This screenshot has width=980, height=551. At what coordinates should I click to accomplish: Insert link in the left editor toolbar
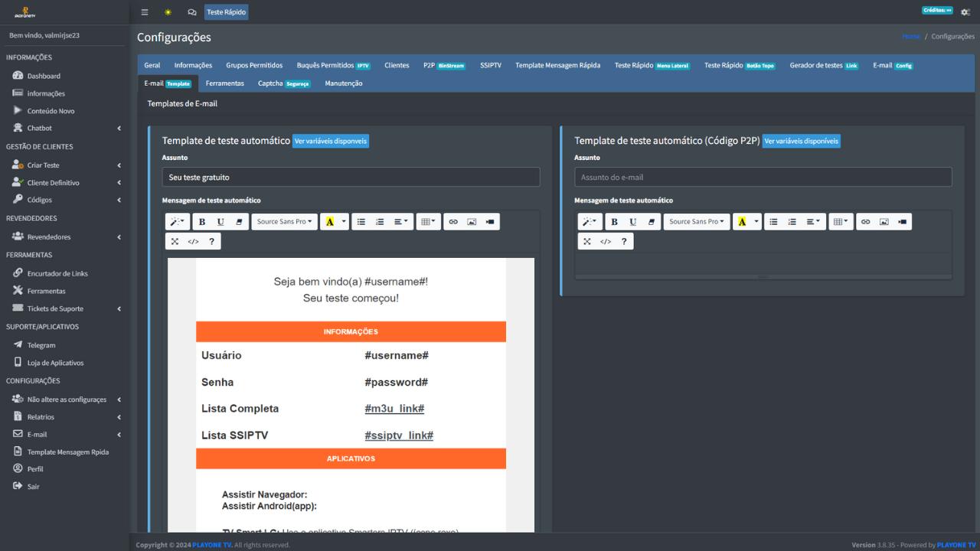click(453, 222)
